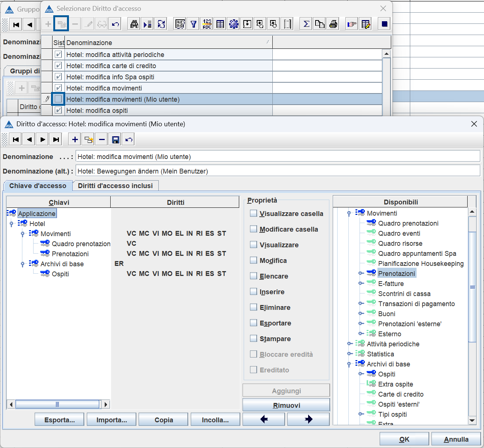Expand the Statistica node in Disponibili
This screenshot has width=484, height=448.
[x=349, y=354]
